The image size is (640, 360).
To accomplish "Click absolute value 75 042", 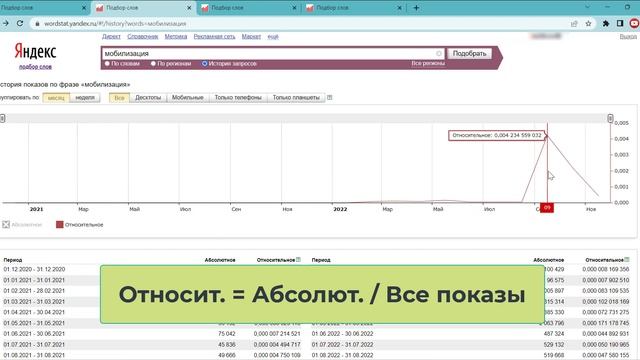I will [x=227, y=334].
